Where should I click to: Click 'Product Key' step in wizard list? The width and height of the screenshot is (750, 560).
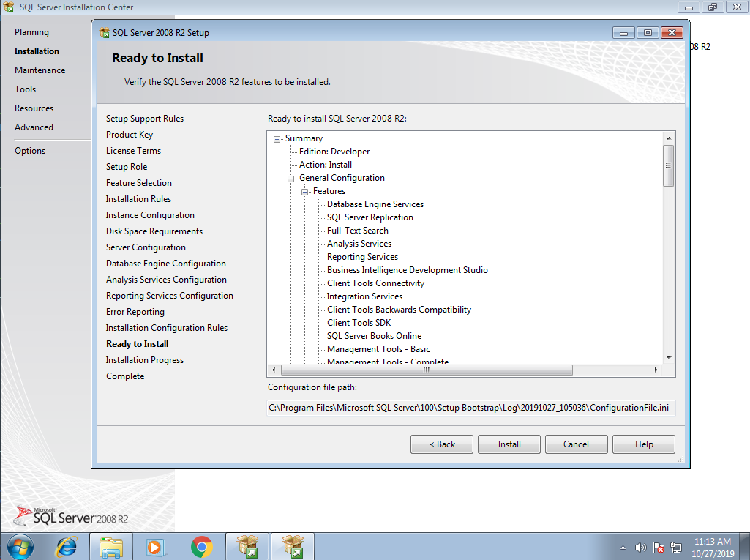130,135
